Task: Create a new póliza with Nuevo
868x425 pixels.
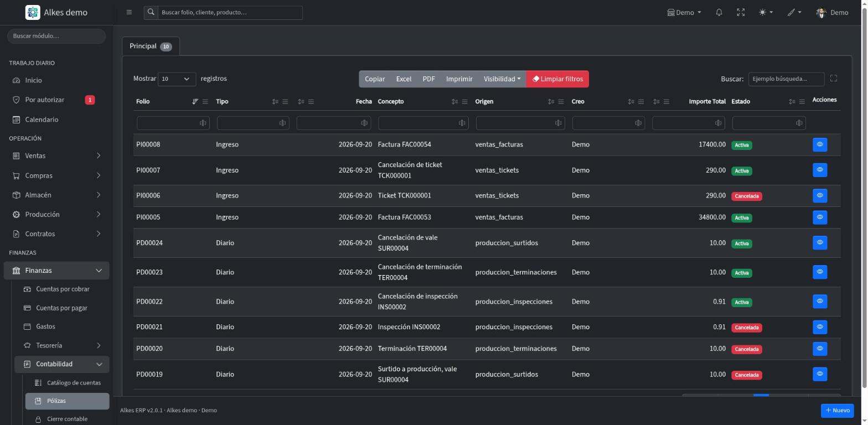Action: click(837, 410)
